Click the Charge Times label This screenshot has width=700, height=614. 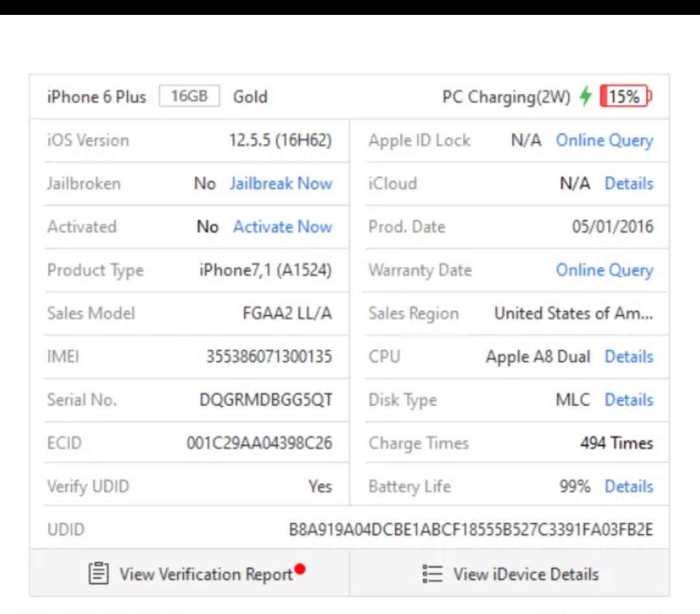pyautogui.click(x=419, y=444)
